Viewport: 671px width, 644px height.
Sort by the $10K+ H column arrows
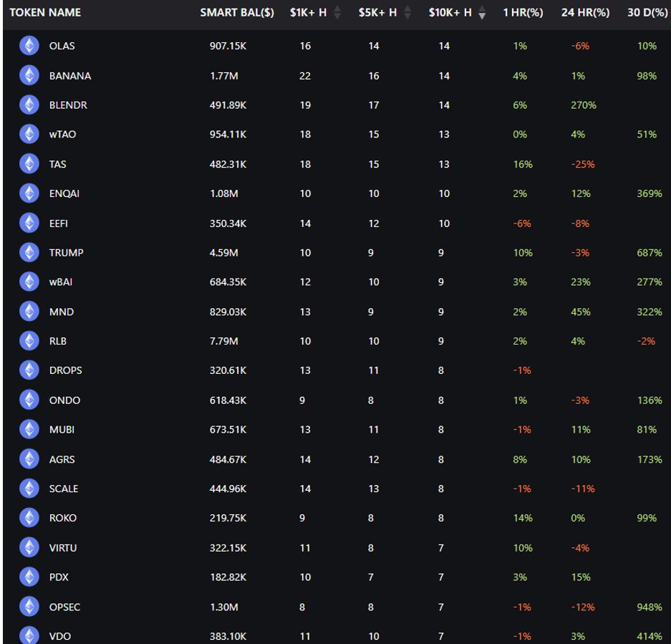click(x=482, y=12)
